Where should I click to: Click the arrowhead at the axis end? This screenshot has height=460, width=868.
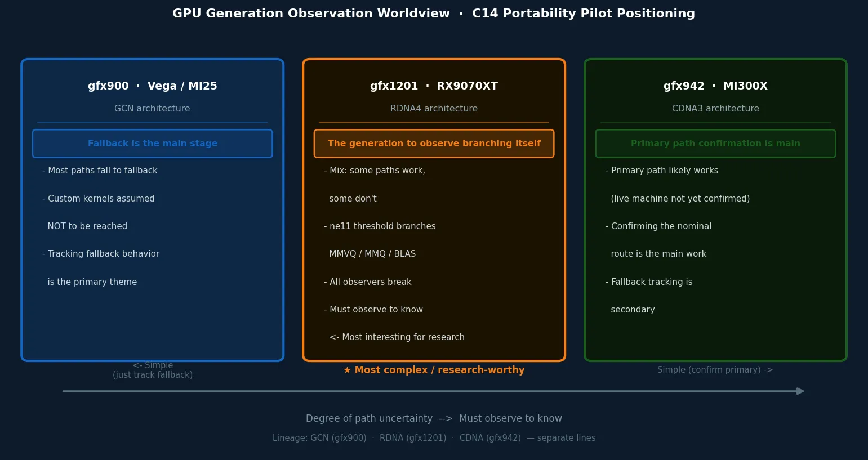800,391
